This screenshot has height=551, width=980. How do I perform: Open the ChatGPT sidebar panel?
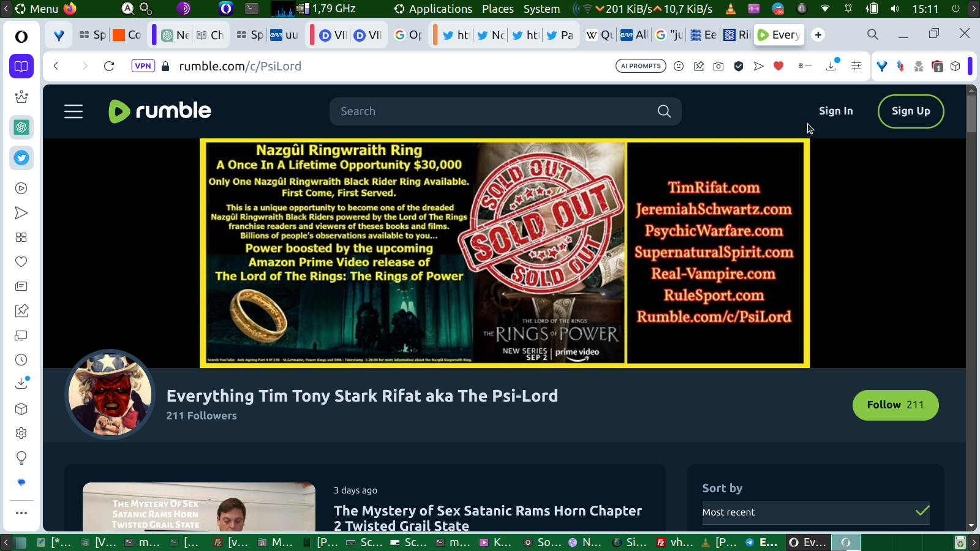21,127
